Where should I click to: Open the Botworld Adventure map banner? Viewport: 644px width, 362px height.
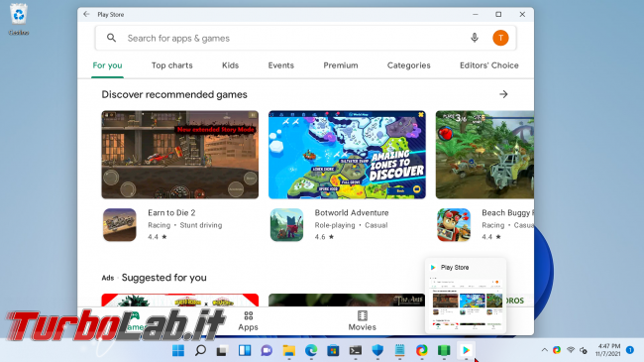pos(347,155)
